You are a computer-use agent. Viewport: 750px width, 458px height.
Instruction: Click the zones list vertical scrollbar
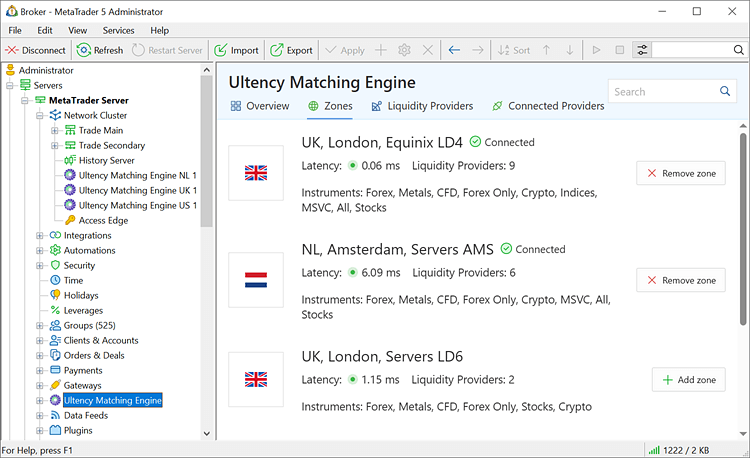[x=743, y=230]
